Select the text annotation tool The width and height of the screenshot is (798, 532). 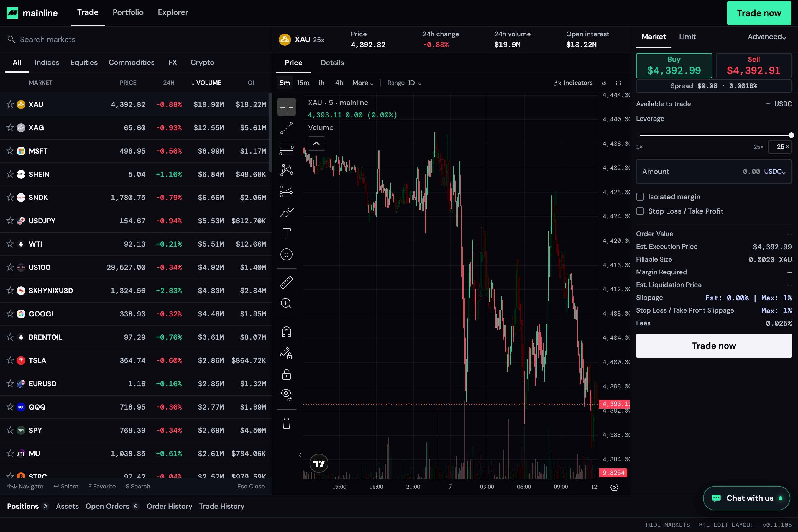point(286,233)
